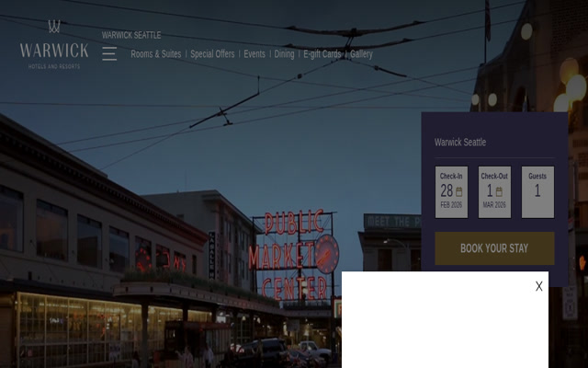Select the Check-Out date box
This screenshot has width=588, height=368.
pyautogui.click(x=494, y=192)
